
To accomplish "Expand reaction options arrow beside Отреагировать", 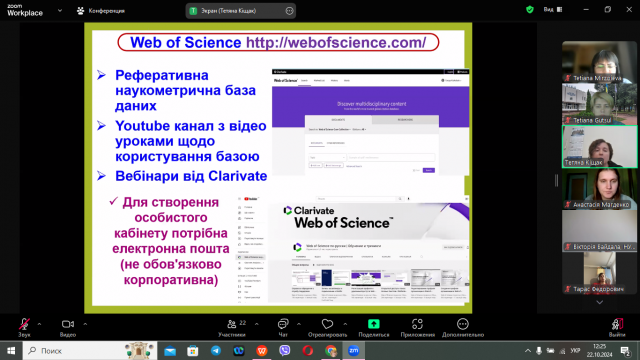I will click(x=345, y=324).
